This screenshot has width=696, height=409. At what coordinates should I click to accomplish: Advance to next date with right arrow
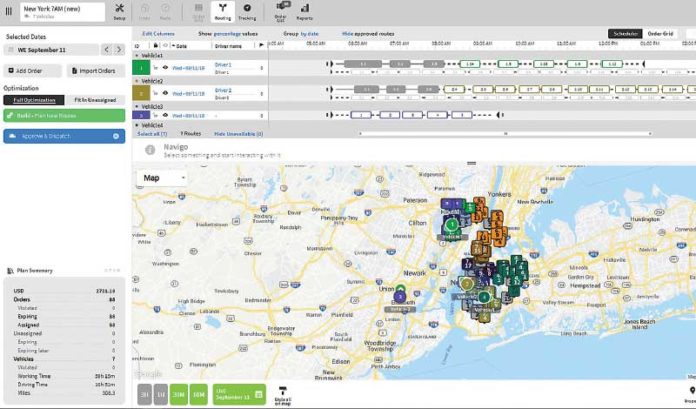tap(119, 49)
